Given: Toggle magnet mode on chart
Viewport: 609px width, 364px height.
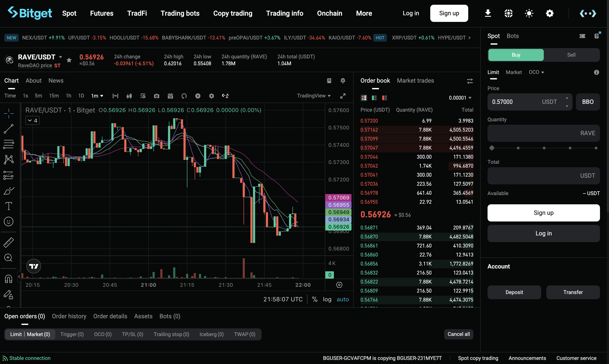Looking at the screenshot, I should tap(9, 279).
